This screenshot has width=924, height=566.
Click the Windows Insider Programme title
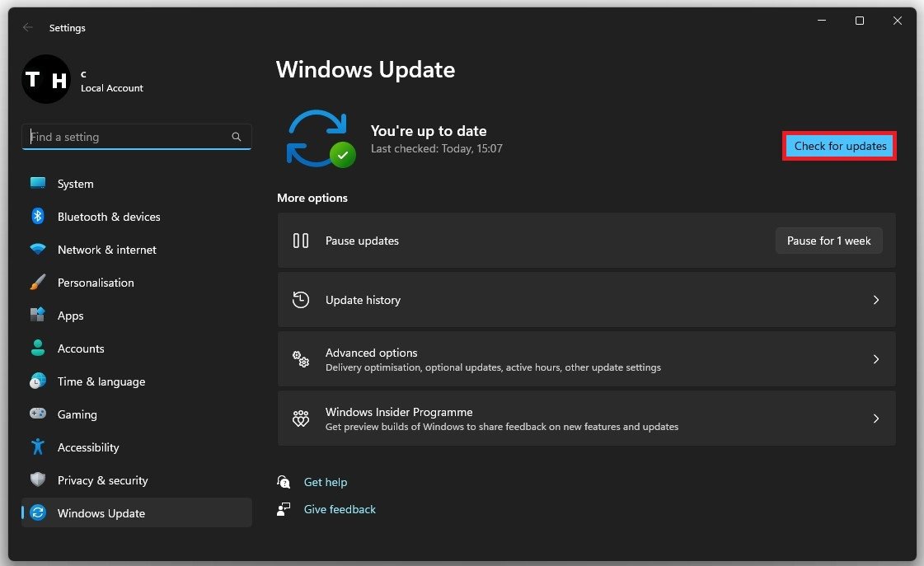click(x=399, y=412)
